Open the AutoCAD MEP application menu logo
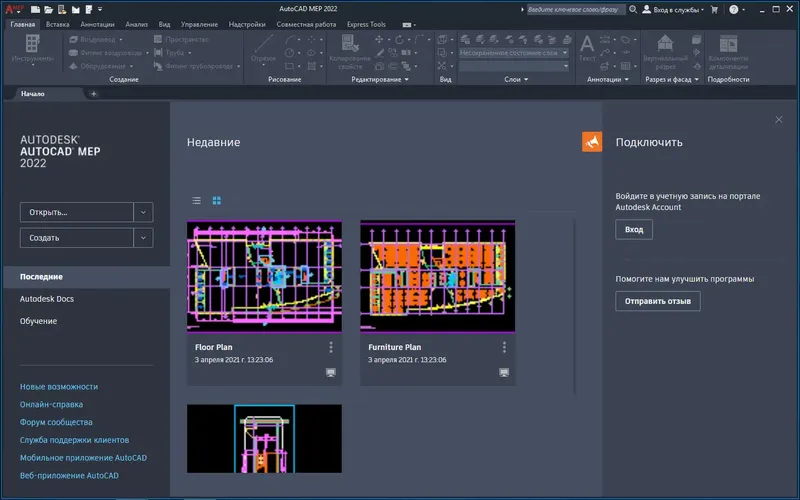 [x=14, y=9]
